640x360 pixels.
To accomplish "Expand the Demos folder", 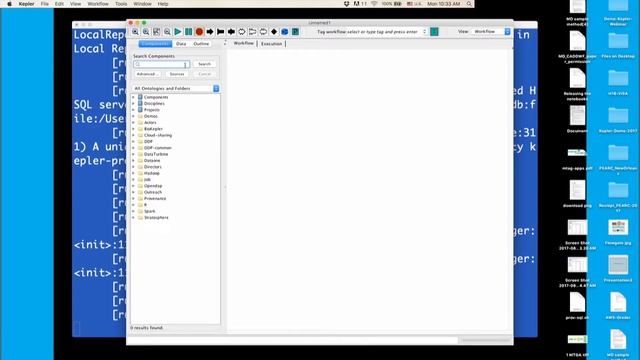I will pos(133,116).
